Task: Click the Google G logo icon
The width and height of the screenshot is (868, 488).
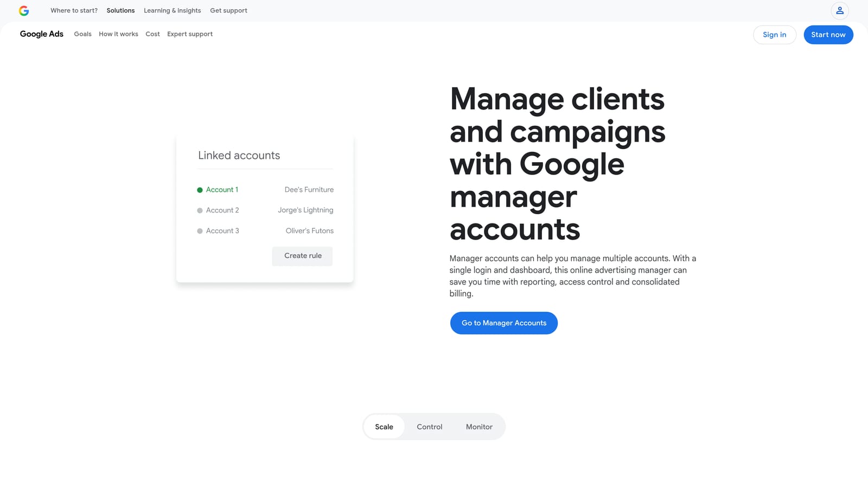Action: pyautogui.click(x=24, y=11)
